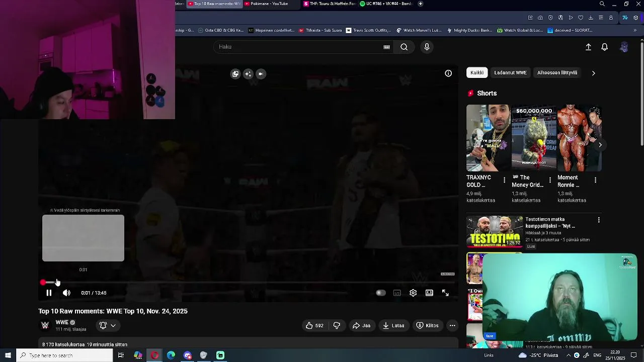The height and width of the screenshot is (362, 644).
Task: Open browser downloads icon in toolbar
Action: point(591,18)
